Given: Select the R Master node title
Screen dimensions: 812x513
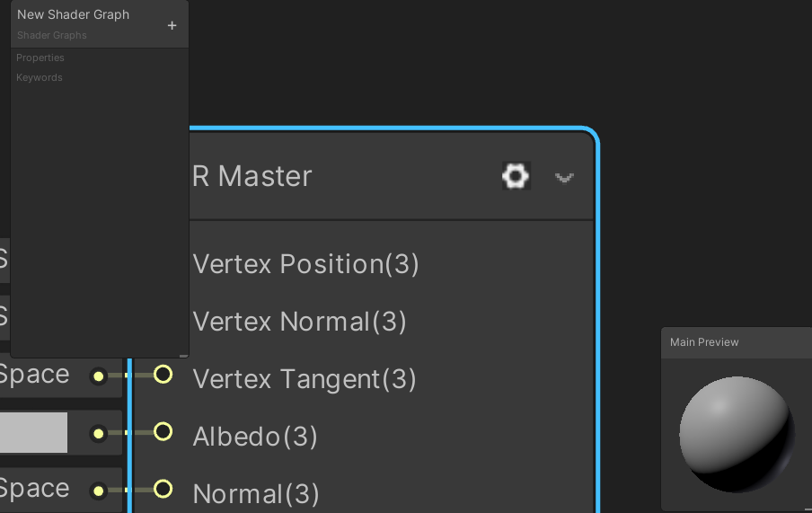Looking at the screenshot, I should pyautogui.click(x=252, y=177).
